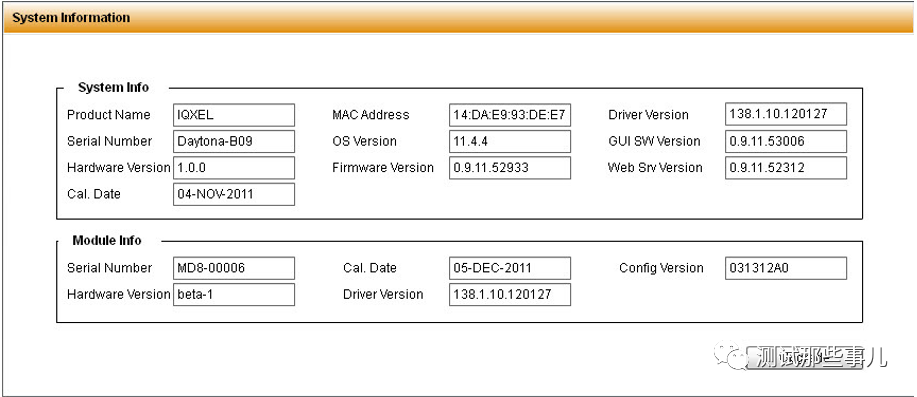Click the GUI SW Version label
Image resolution: width=917 pixels, height=397 pixels.
click(x=654, y=141)
